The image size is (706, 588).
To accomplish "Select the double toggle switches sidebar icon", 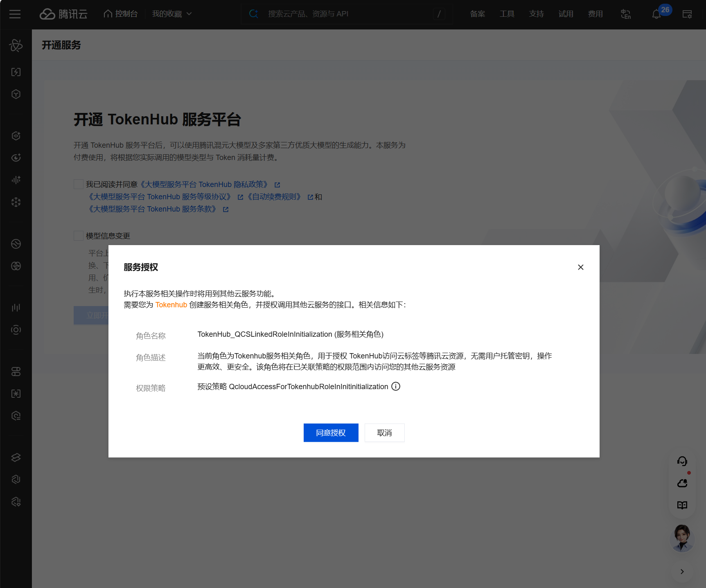I will pyautogui.click(x=16, y=372).
